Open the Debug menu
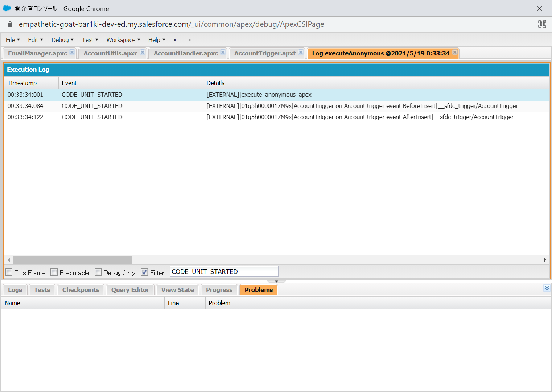 [x=62, y=40]
